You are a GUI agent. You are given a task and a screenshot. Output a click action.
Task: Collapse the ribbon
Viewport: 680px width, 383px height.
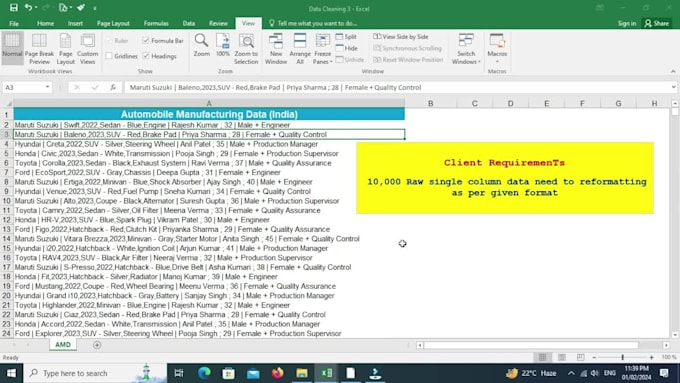673,72
